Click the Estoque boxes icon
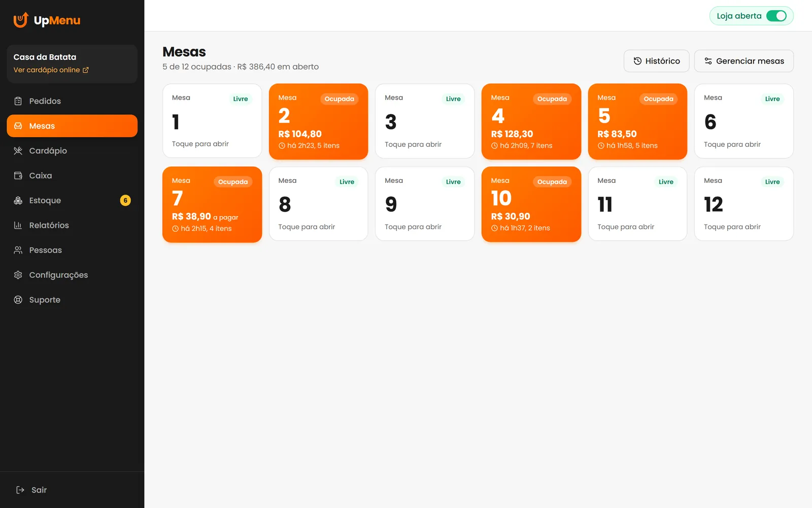The width and height of the screenshot is (812, 508). pos(18,201)
